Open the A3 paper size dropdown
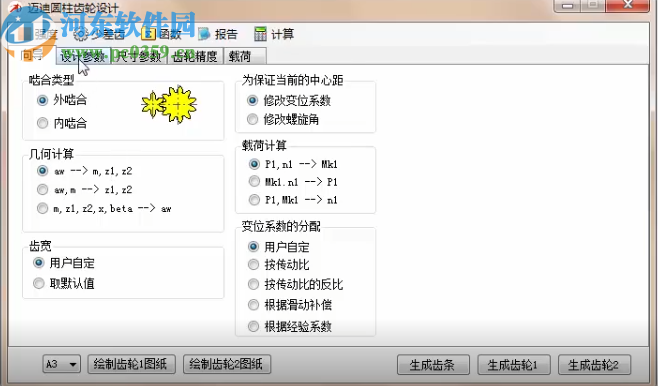 [x=61, y=364]
